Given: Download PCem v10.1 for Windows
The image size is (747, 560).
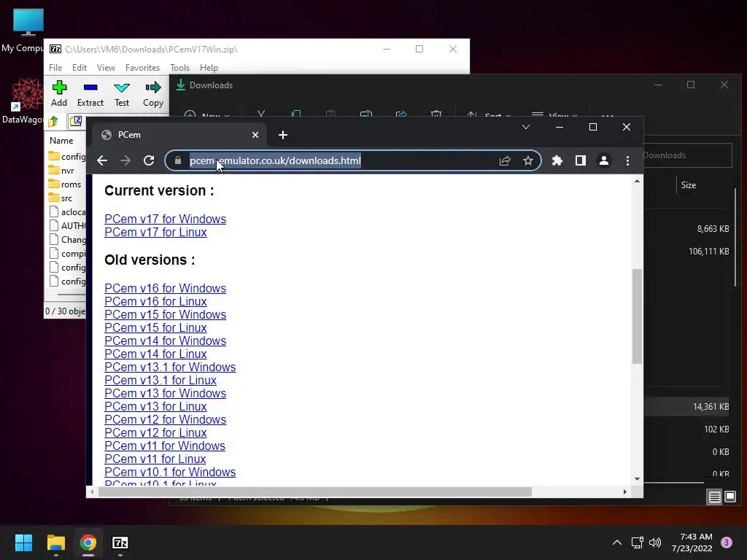Looking at the screenshot, I should point(170,472).
